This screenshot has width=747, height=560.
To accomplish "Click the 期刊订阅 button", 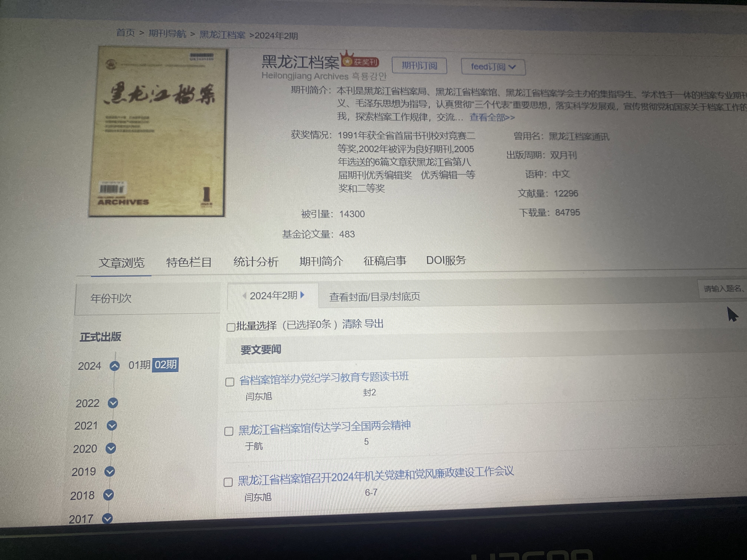I will (419, 66).
